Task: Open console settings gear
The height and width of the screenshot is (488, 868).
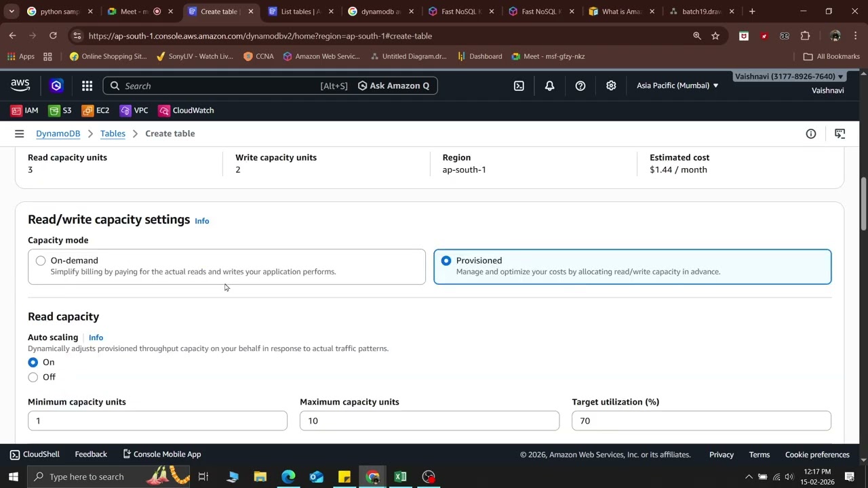Action: (x=611, y=85)
